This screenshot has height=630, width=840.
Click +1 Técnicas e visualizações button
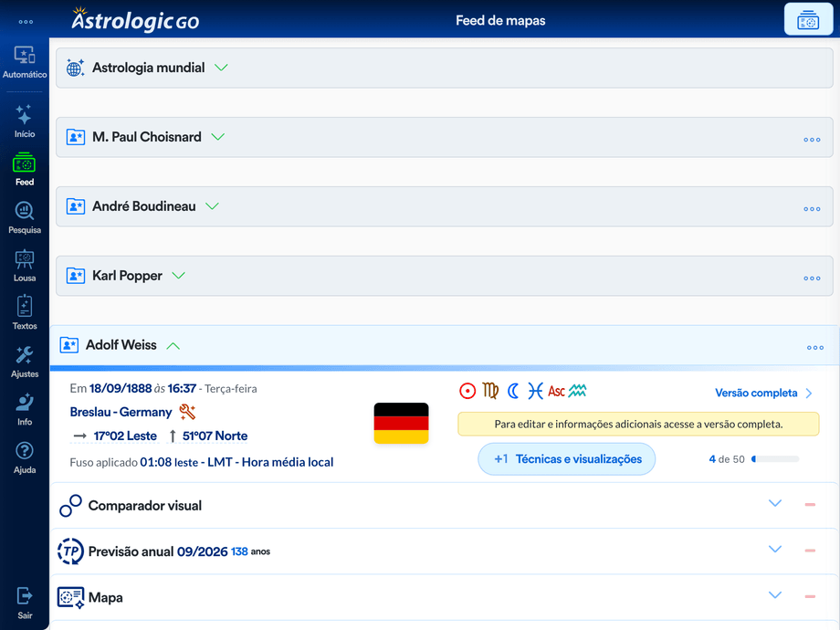[567, 459]
